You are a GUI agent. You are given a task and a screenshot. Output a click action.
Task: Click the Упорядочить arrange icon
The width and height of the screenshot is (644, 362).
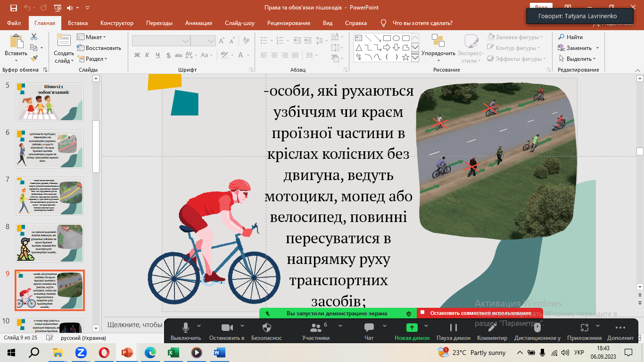click(x=438, y=41)
